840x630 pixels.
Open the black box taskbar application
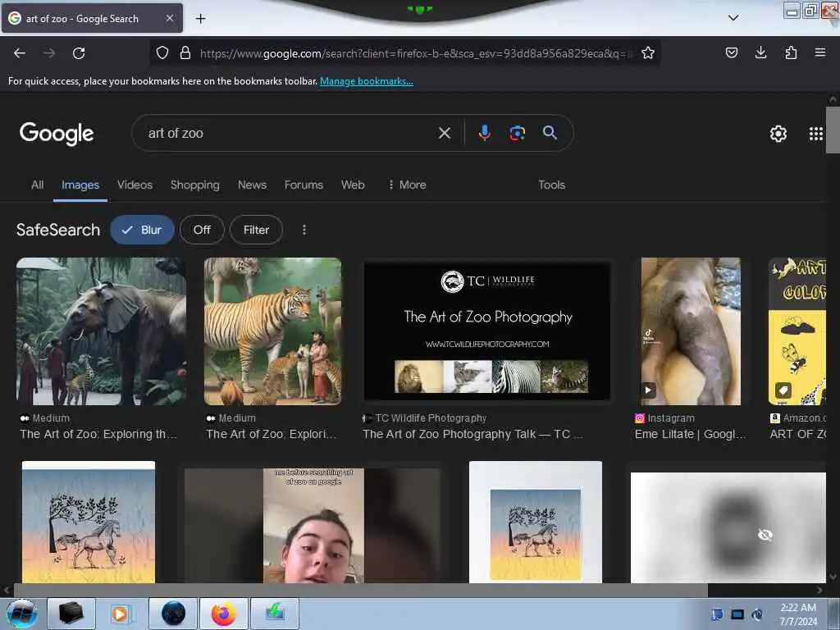(x=71, y=614)
